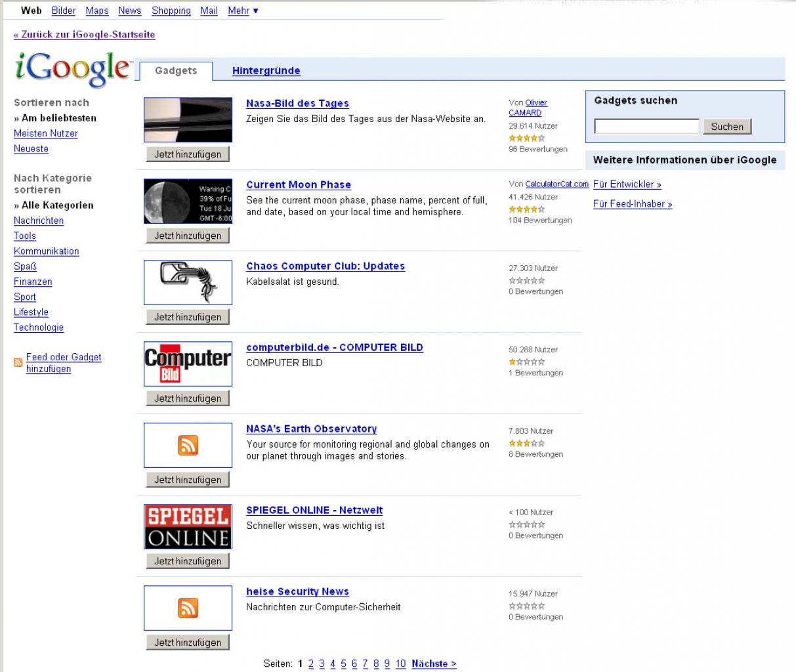Open the Nasa-Bild des Tages thumbnail
Image resolution: width=796 pixels, height=672 pixels.
[x=188, y=119]
